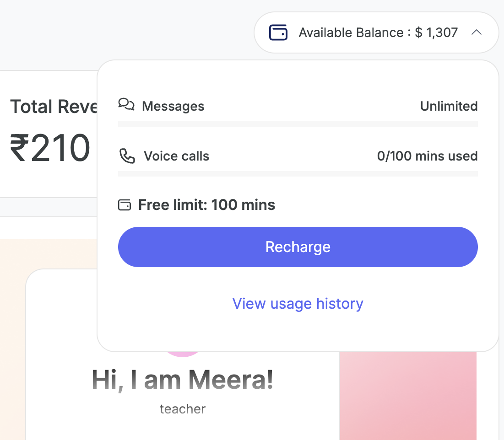Click the wallet icon beside Available Balance
This screenshot has width=504, height=440.
tap(278, 33)
